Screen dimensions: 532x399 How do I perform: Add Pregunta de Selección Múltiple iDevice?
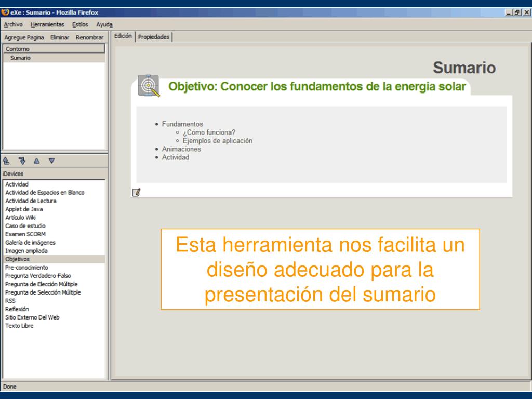[x=54, y=292]
